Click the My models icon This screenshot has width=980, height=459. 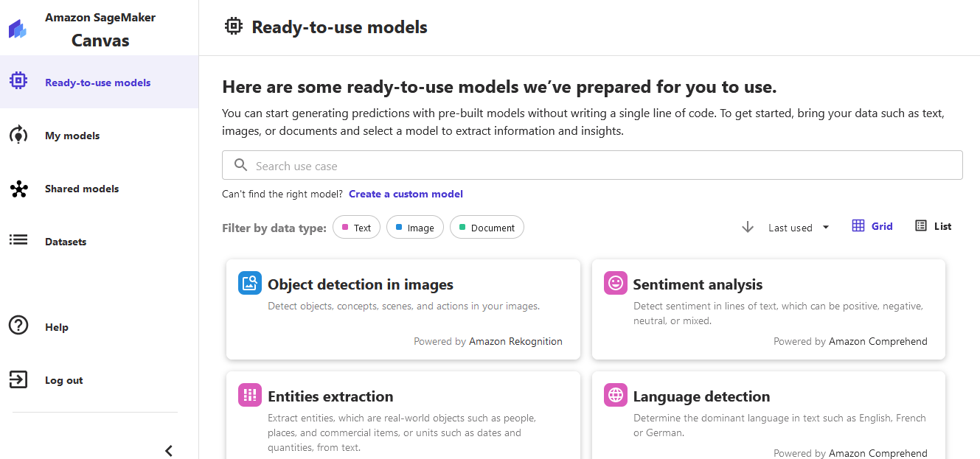(x=18, y=136)
